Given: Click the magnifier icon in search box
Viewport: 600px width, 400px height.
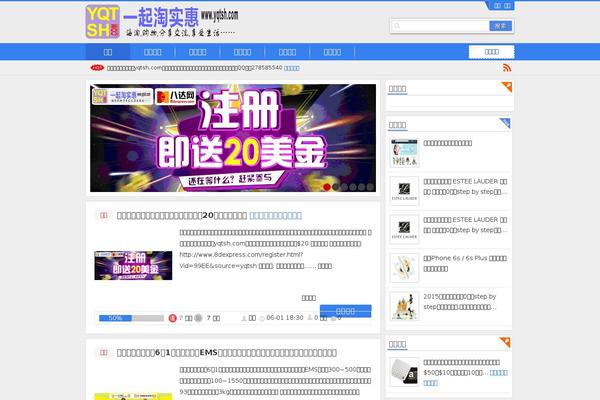Looking at the screenshot, I should pos(397,26).
